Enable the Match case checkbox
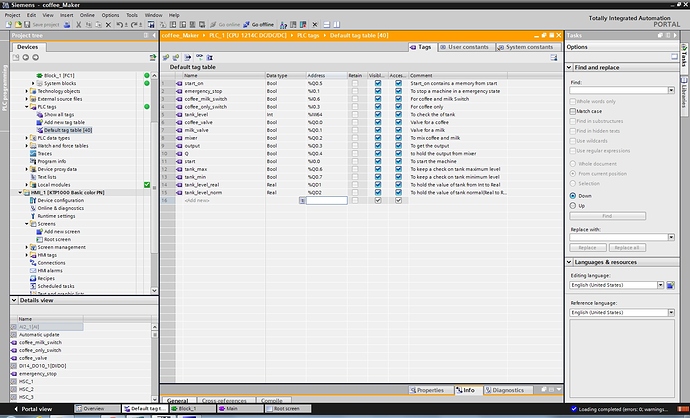This screenshot has width=690, height=418. (x=573, y=111)
